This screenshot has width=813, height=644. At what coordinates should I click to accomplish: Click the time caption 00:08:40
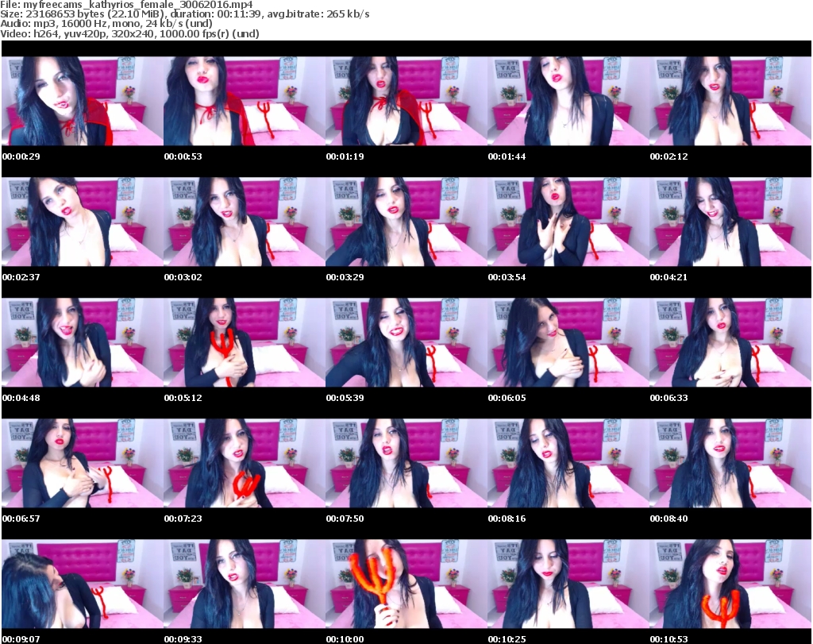click(669, 519)
